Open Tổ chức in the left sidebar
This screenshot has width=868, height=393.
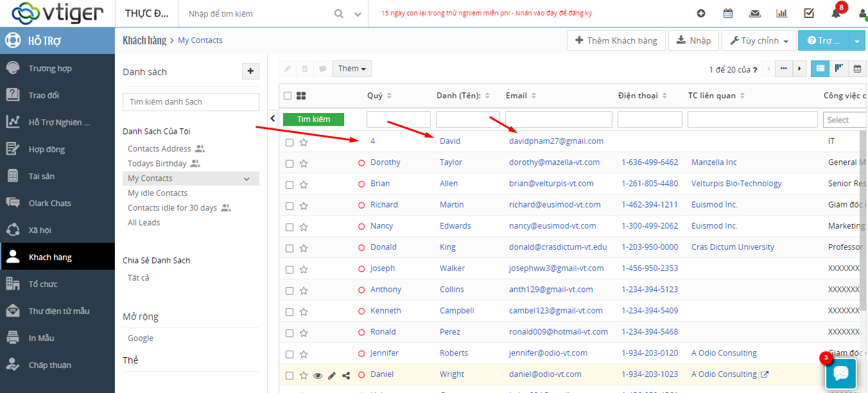(x=43, y=284)
